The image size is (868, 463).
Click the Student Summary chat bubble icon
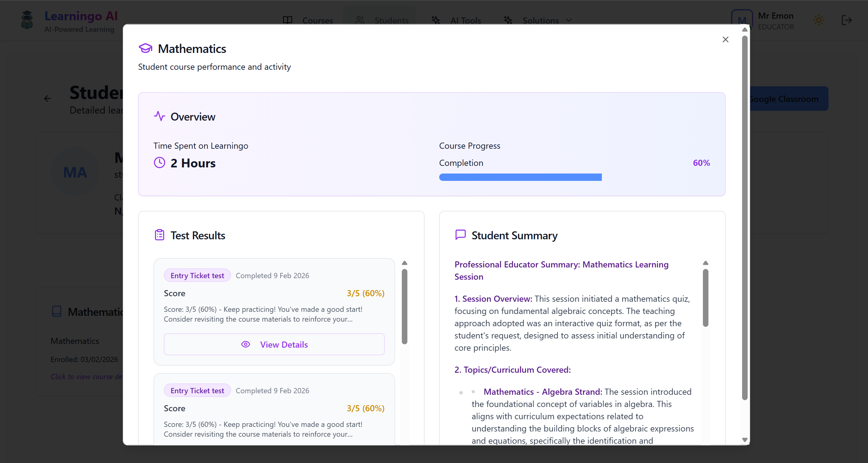click(460, 235)
